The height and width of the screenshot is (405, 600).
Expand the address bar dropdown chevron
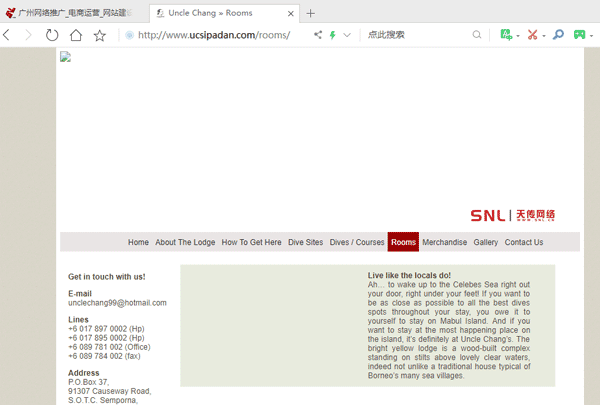click(x=347, y=35)
